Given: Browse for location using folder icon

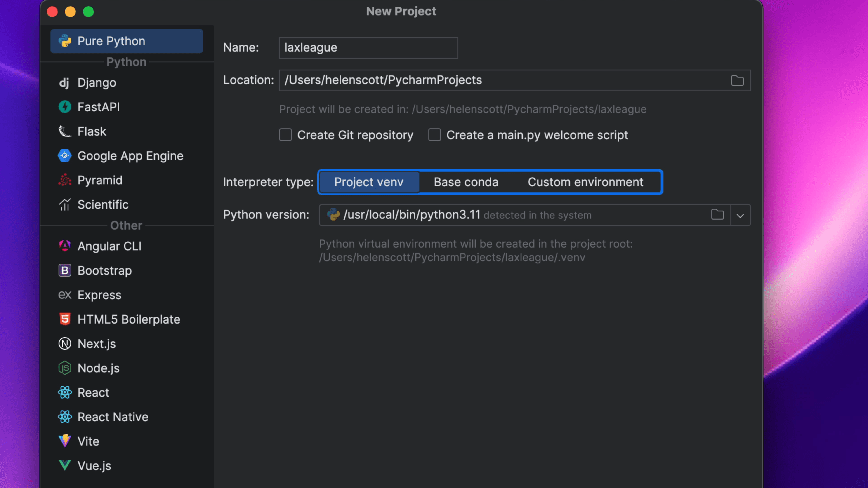Looking at the screenshot, I should coord(737,80).
